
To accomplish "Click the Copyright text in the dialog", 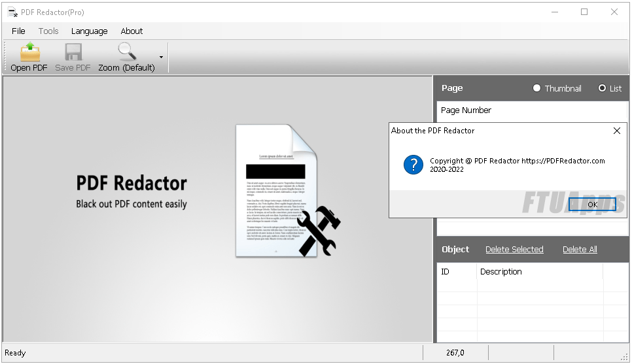I will pyautogui.click(x=517, y=165).
